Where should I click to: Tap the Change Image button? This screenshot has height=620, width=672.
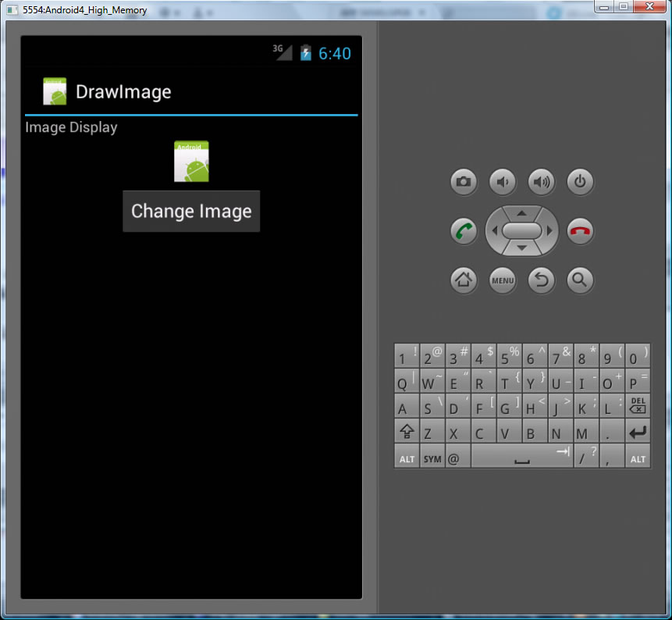click(x=191, y=211)
